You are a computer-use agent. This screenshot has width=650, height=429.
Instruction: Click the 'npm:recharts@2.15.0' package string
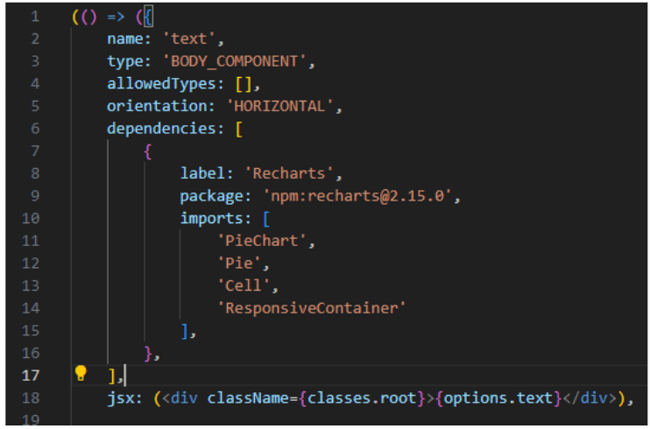358,196
